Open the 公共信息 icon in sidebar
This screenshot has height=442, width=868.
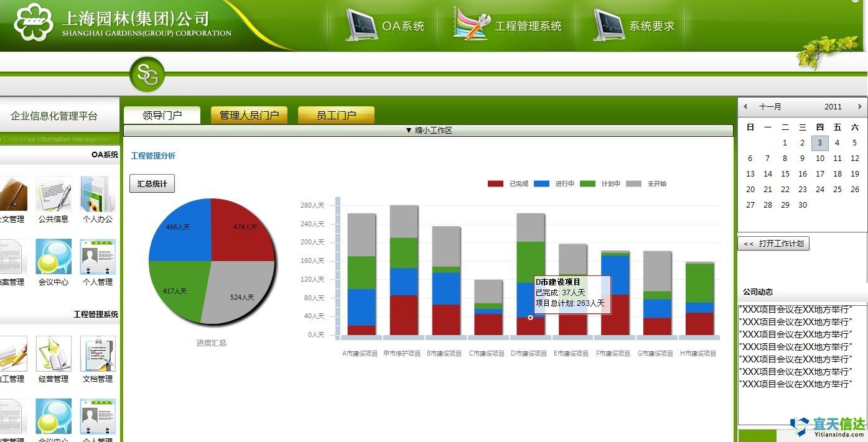(54, 195)
